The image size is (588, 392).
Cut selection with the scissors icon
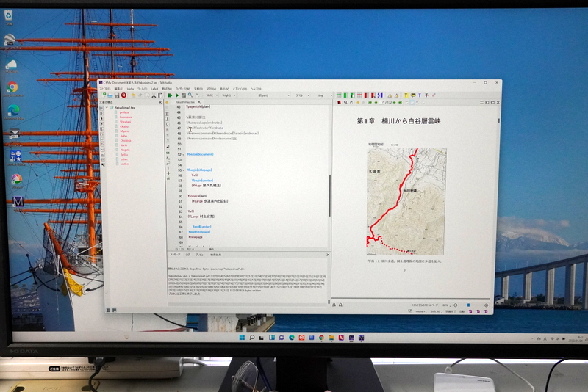(x=154, y=95)
